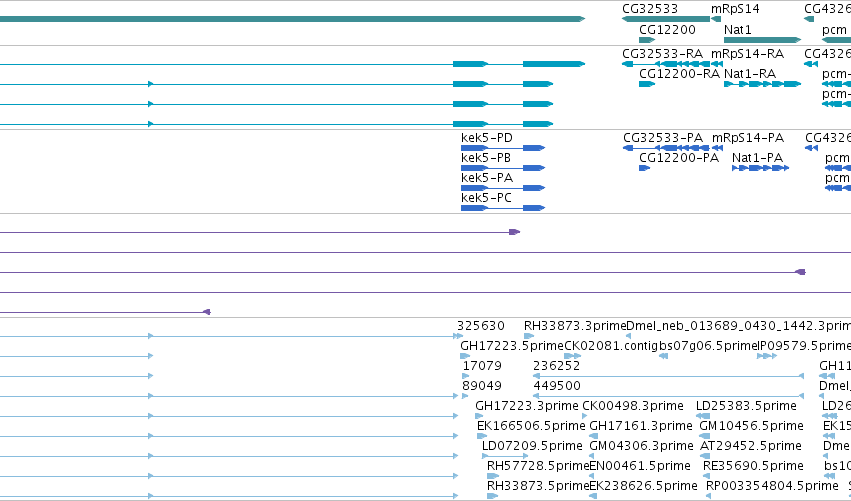Viewport: 851px width, 501px height.
Task: Open the CK00498.3prime EST label
Action: tap(633, 406)
